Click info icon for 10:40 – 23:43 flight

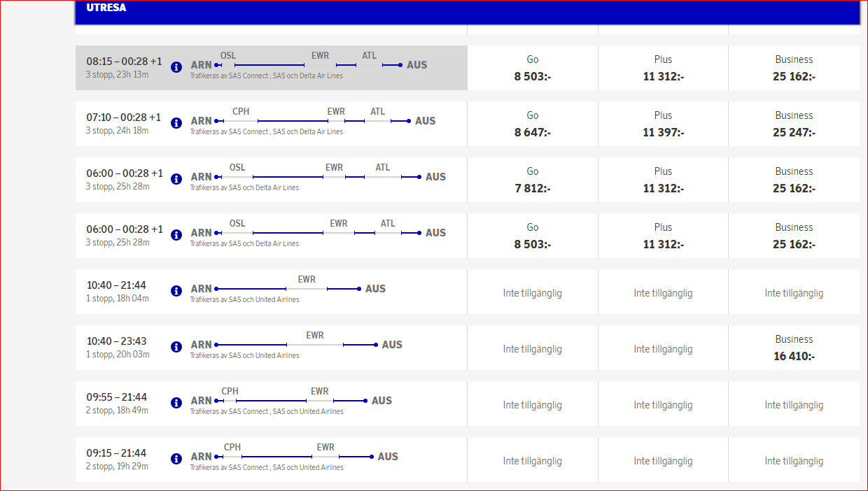[176, 347]
